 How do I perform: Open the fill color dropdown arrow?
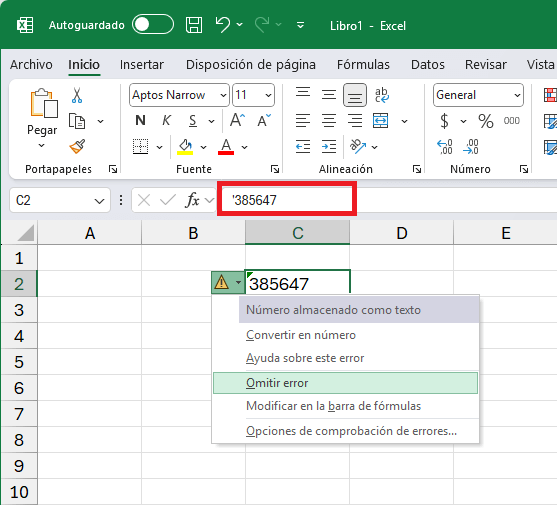point(204,147)
